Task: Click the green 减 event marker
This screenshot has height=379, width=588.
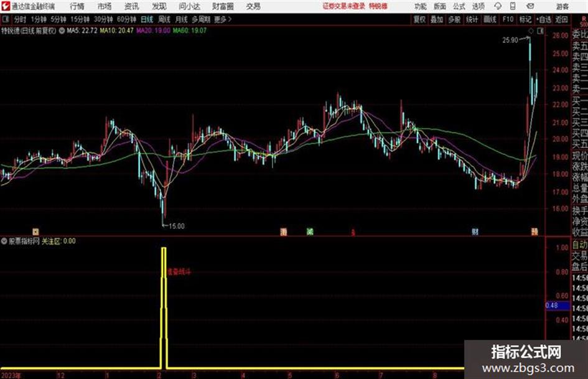Action: pyautogui.click(x=310, y=232)
